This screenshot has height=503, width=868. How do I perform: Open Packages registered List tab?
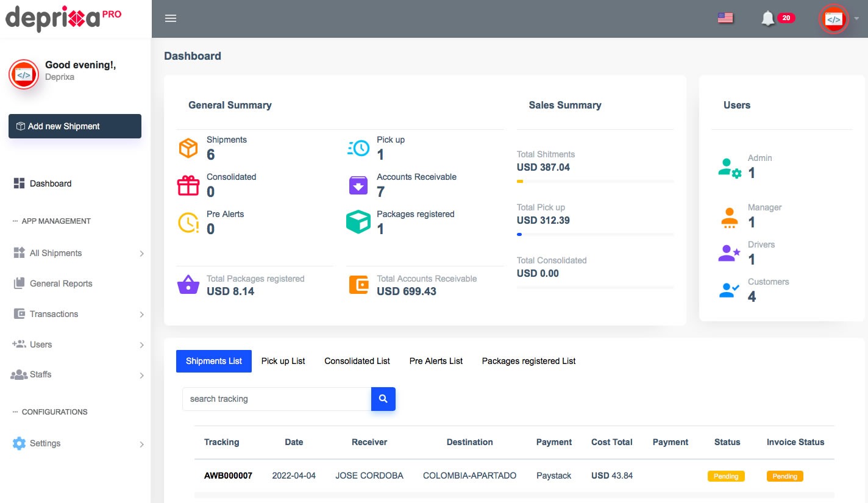tap(528, 361)
